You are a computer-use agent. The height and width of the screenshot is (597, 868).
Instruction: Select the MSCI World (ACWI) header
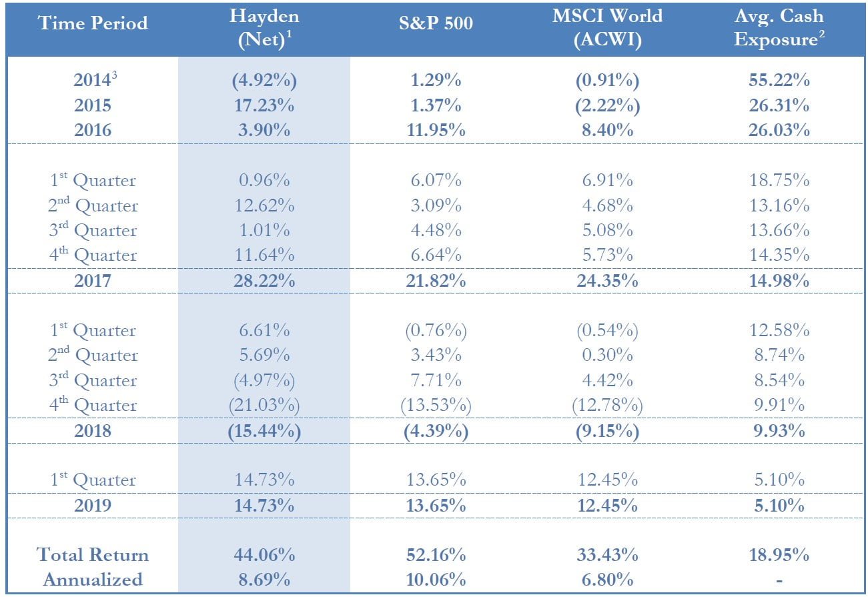click(607, 28)
